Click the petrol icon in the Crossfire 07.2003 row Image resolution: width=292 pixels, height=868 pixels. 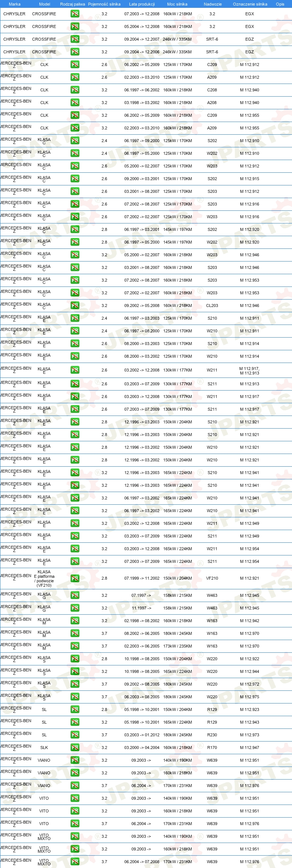75,14
